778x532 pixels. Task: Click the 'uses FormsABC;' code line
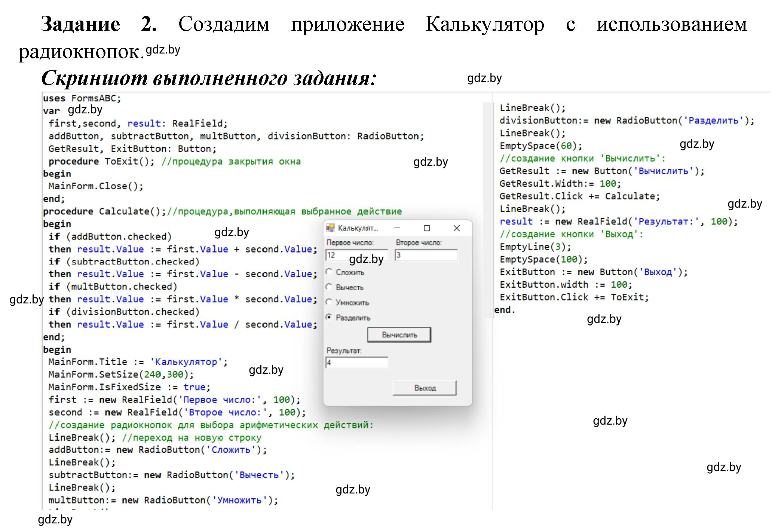click(x=82, y=98)
